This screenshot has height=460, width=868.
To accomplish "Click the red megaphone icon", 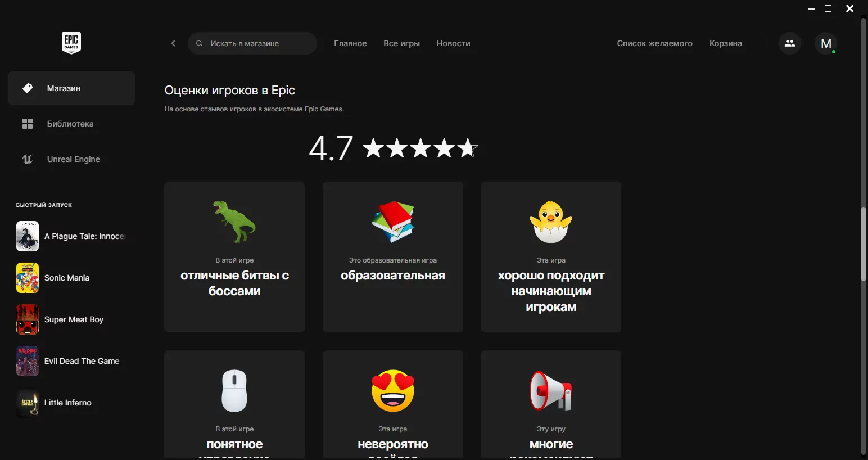I will point(551,390).
